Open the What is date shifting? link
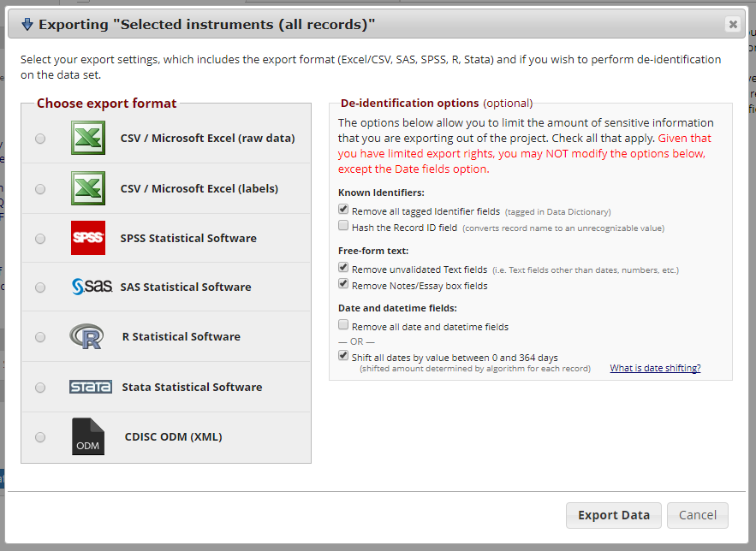The image size is (756, 551). click(x=655, y=368)
